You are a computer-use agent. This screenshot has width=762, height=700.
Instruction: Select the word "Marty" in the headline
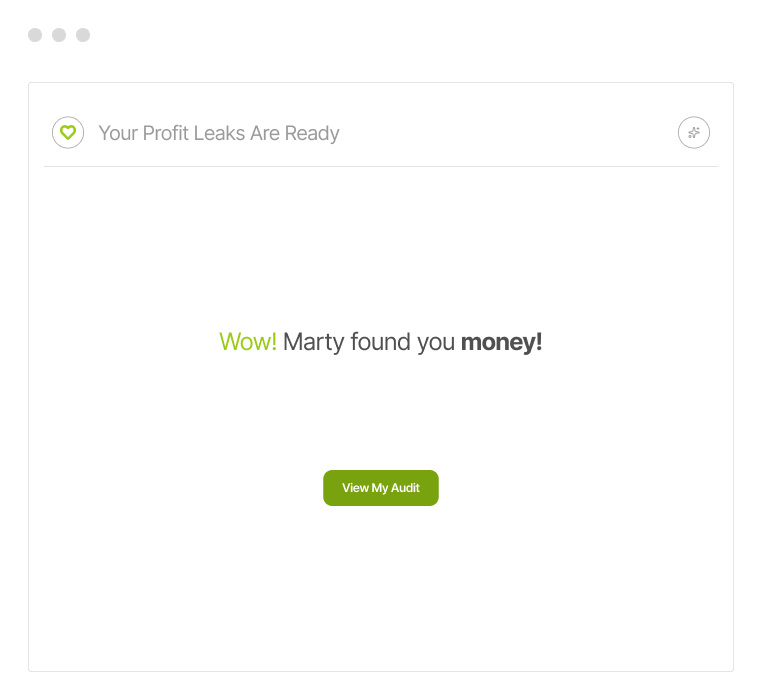tap(313, 342)
